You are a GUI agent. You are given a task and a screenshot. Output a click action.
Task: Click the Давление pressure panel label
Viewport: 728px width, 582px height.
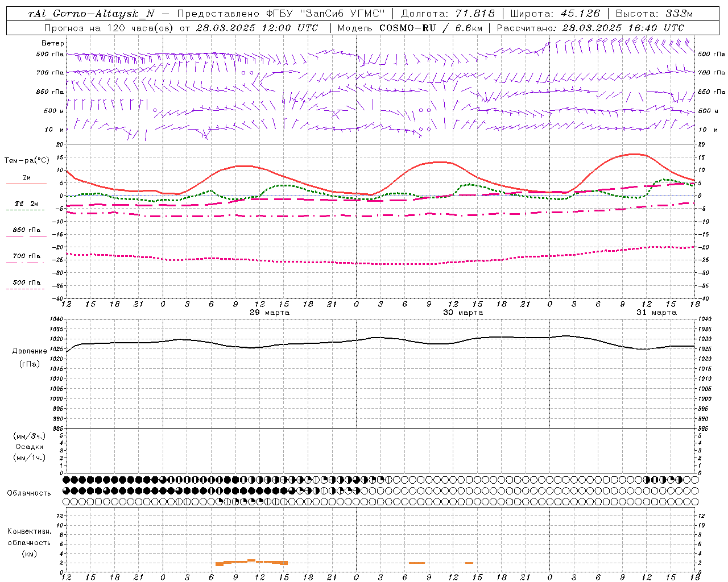click(30, 351)
